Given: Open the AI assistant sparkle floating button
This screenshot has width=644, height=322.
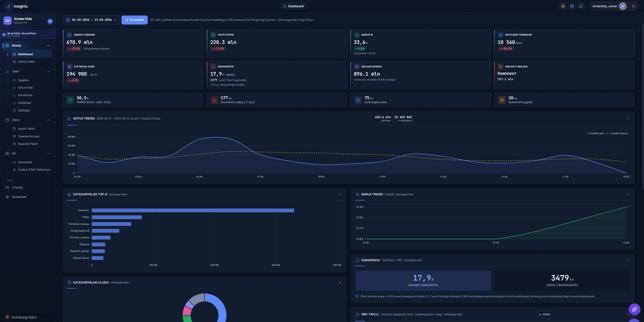Looking at the screenshot, I should coord(635,309).
